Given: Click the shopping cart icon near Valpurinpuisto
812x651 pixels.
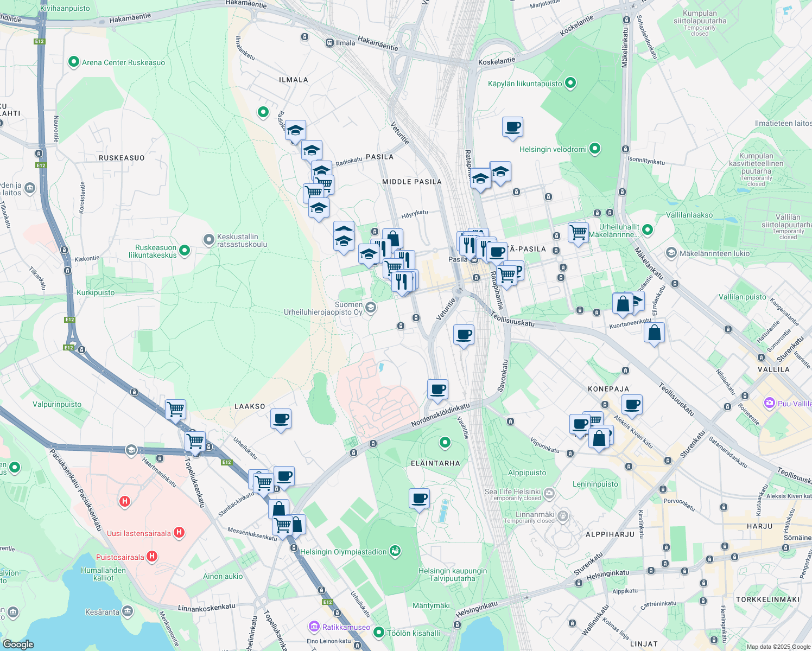Looking at the screenshot, I should 175,410.
